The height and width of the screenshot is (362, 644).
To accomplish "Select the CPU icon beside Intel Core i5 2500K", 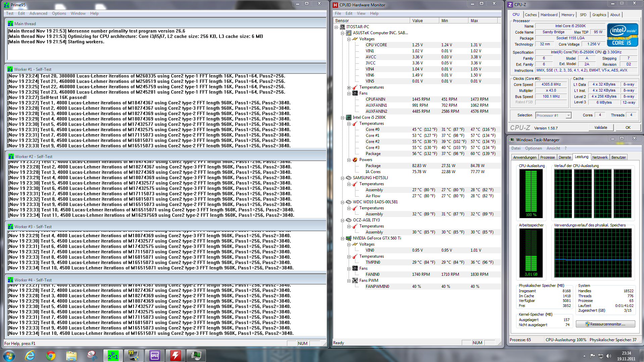I will click(x=349, y=117).
